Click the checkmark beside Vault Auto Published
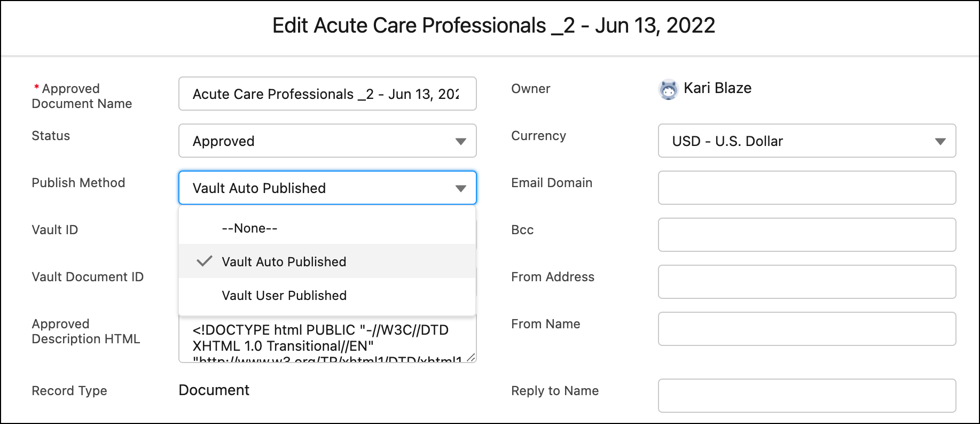Screen dimensions: 980x424 click(204, 261)
